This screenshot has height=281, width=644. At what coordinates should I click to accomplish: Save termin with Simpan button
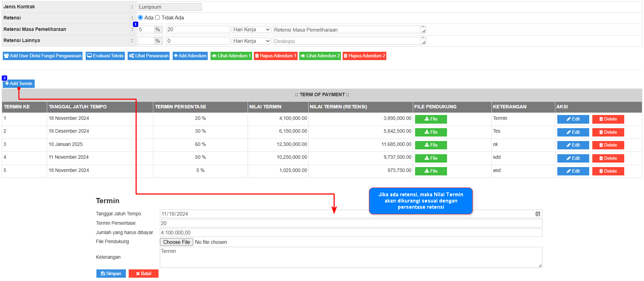click(111, 274)
